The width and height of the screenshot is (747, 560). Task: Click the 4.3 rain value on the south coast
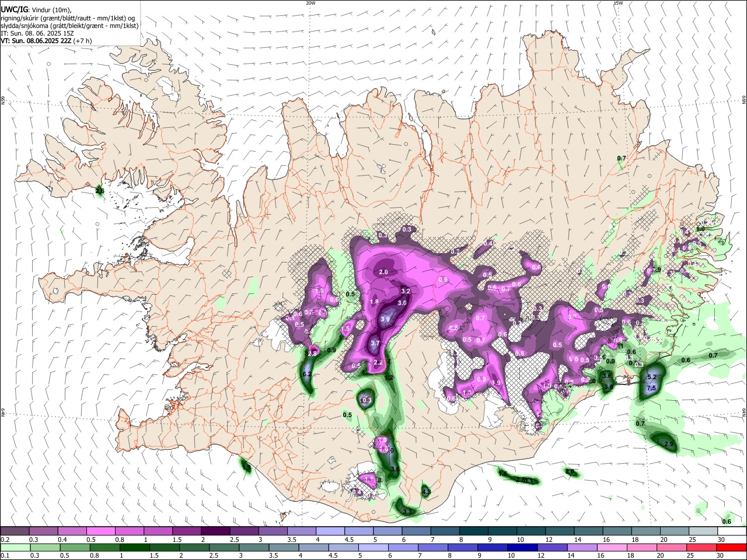pos(426,492)
